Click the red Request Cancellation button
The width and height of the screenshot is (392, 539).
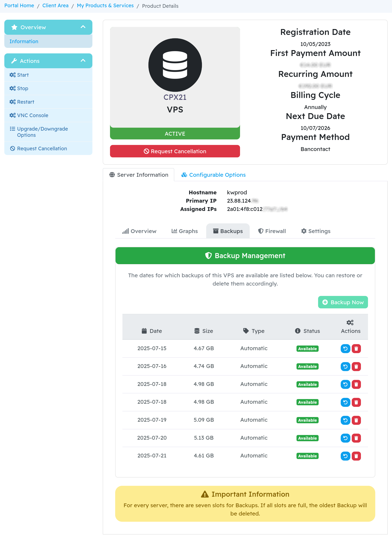(x=175, y=151)
